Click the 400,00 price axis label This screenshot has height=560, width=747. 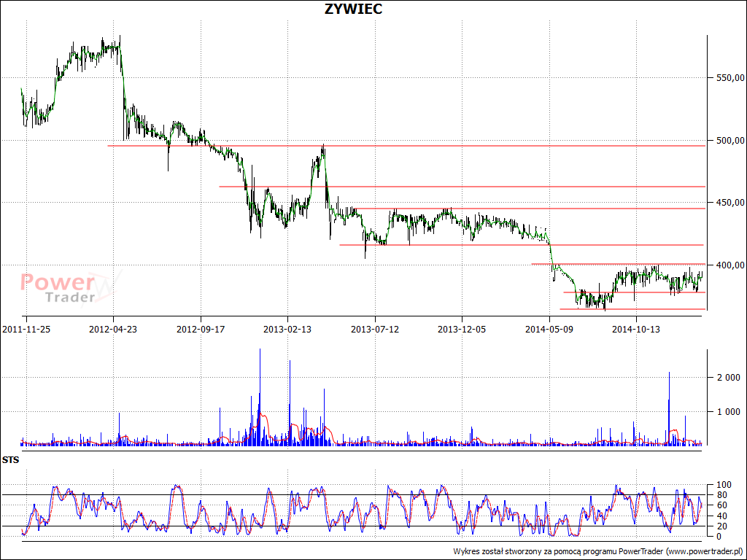731,265
